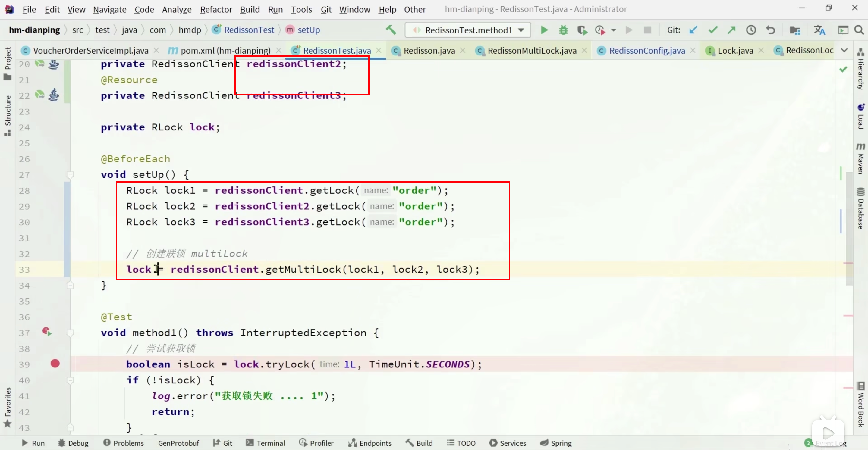868x450 pixels.
Task: Open the File menu
Action: pyautogui.click(x=29, y=9)
